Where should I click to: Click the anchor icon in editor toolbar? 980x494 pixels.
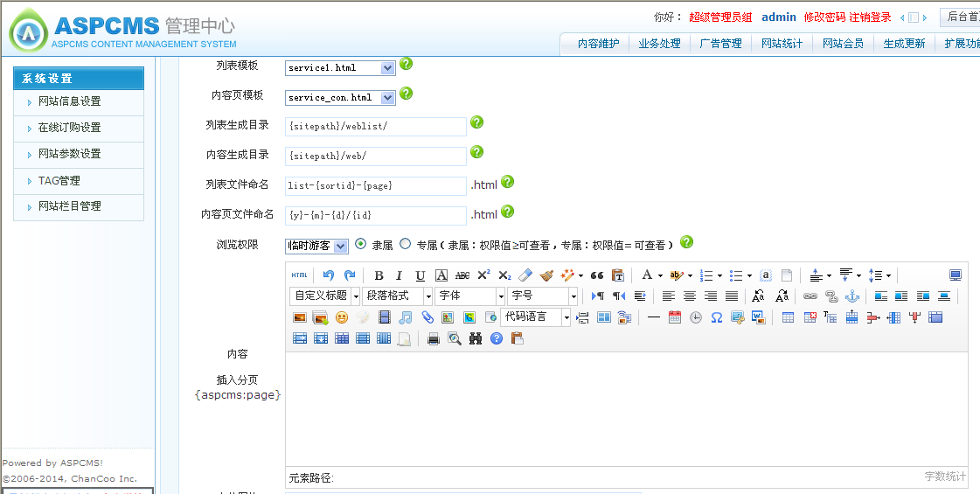click(851, 296)
